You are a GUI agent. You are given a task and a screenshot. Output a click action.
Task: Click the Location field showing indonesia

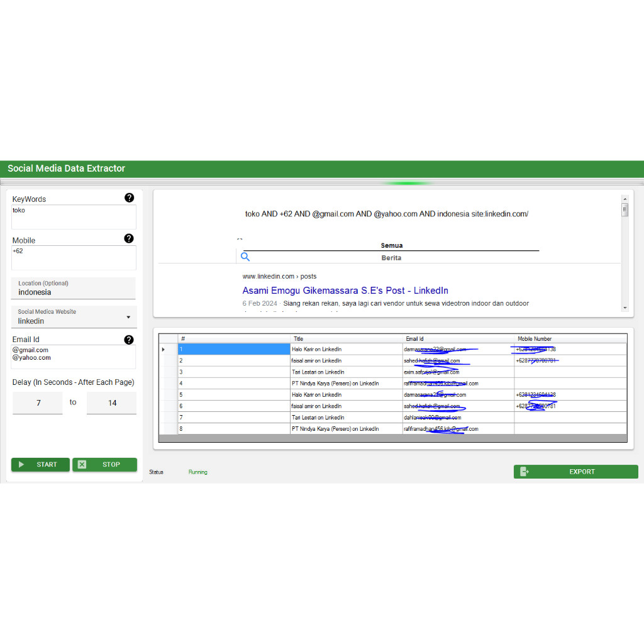74,288
